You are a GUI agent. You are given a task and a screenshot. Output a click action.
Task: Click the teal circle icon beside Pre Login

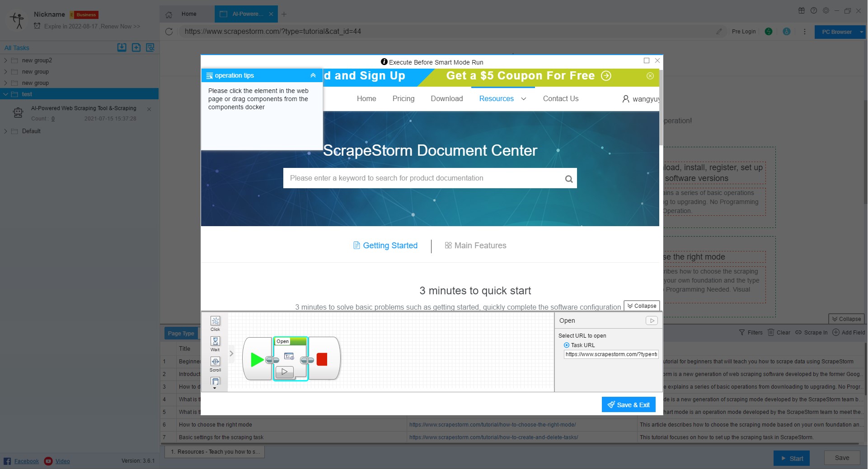click(786, 32)
